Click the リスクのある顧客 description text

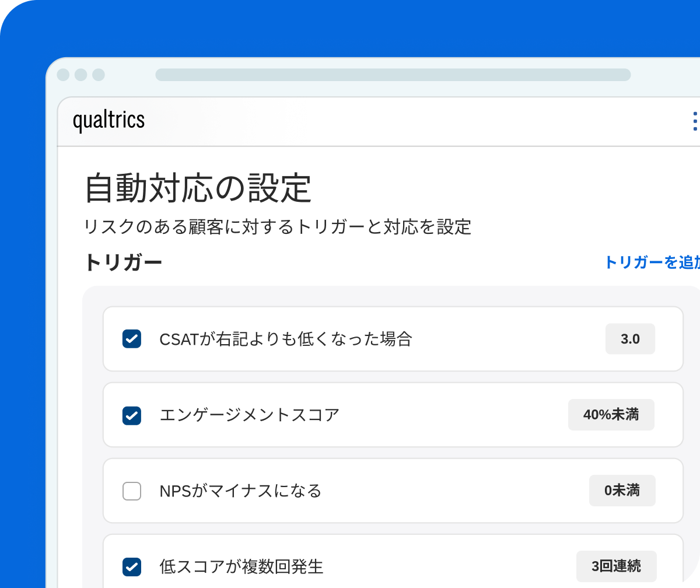(278, 227)
